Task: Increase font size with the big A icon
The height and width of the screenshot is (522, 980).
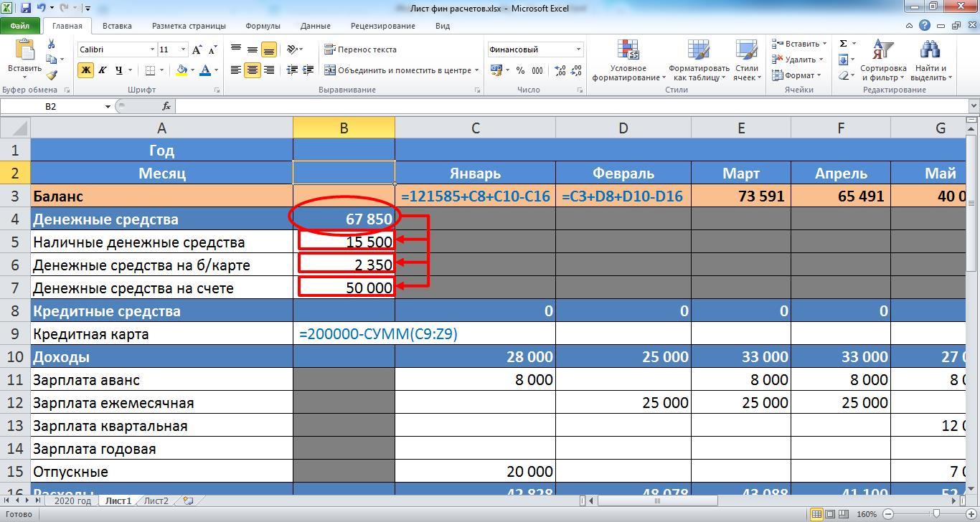Action: click(197, 49)
